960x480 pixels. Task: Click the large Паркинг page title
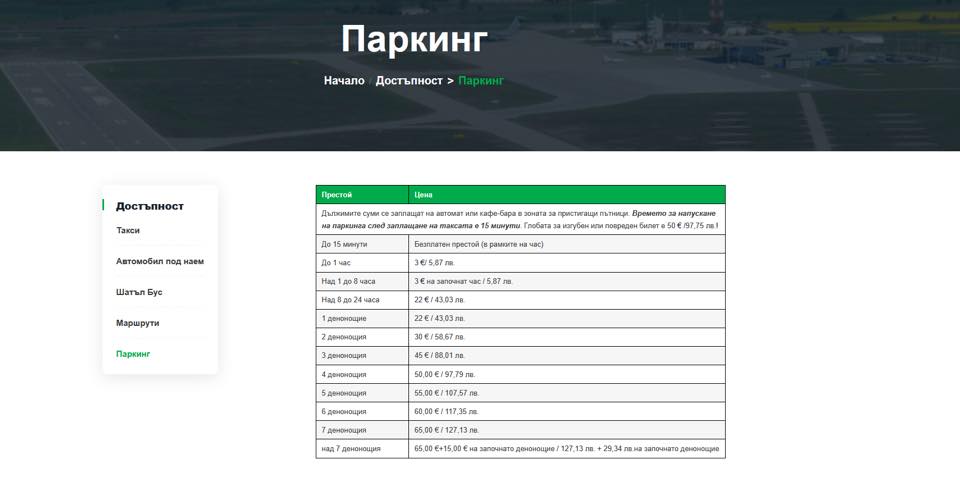tap(414, 40)
